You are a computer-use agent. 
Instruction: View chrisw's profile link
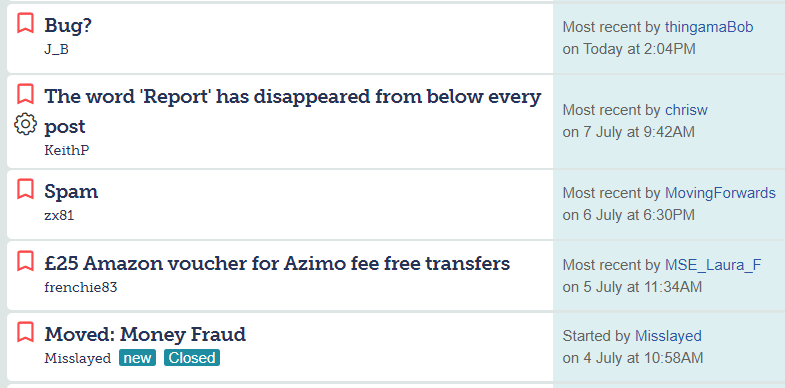pyautogui.click(x=686, y=110)
